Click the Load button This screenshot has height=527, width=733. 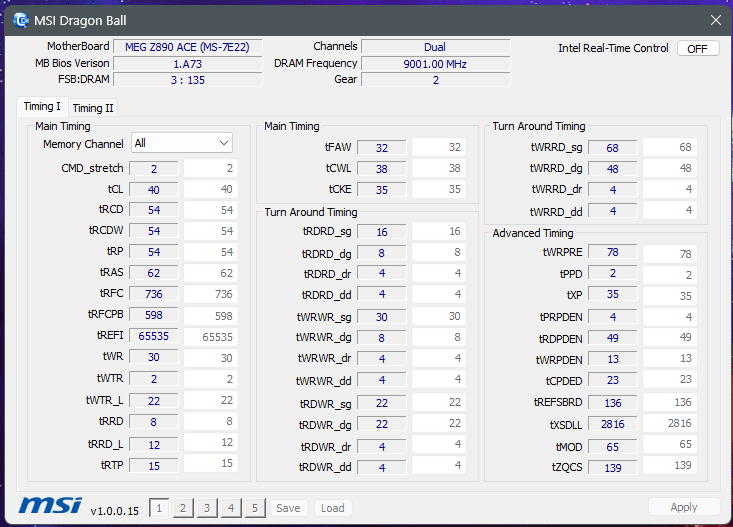pyautogui.click(x=333, y=508)
